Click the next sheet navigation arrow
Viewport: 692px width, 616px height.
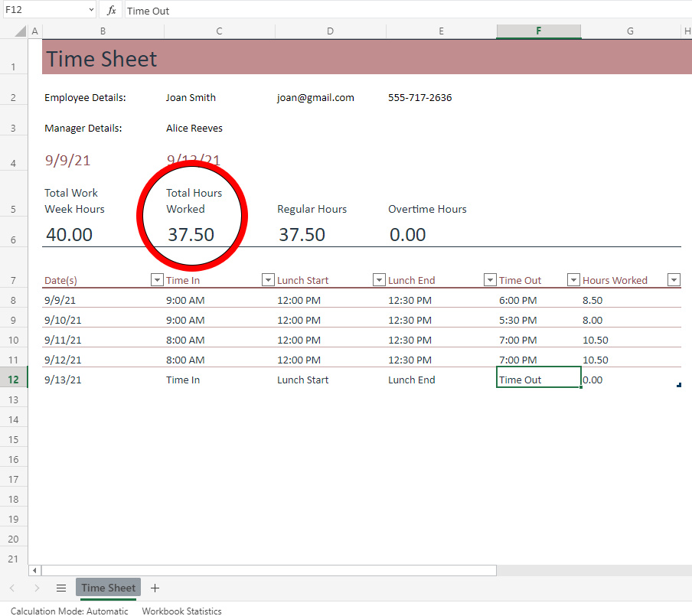point(37,588)
